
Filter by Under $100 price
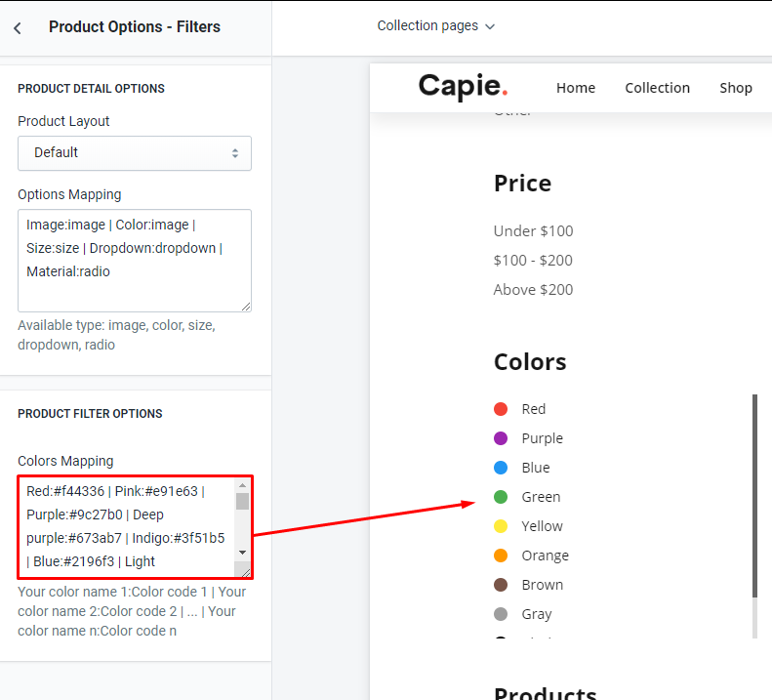[534, 231]
